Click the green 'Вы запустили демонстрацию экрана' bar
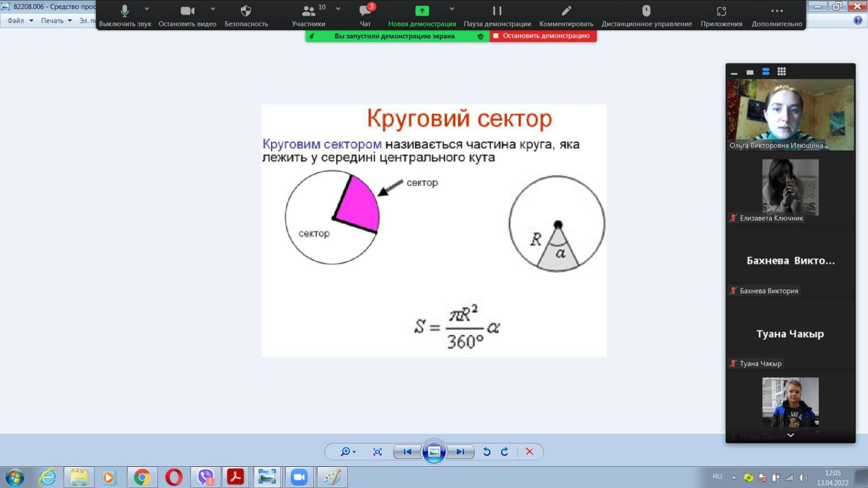 [397, 36]
